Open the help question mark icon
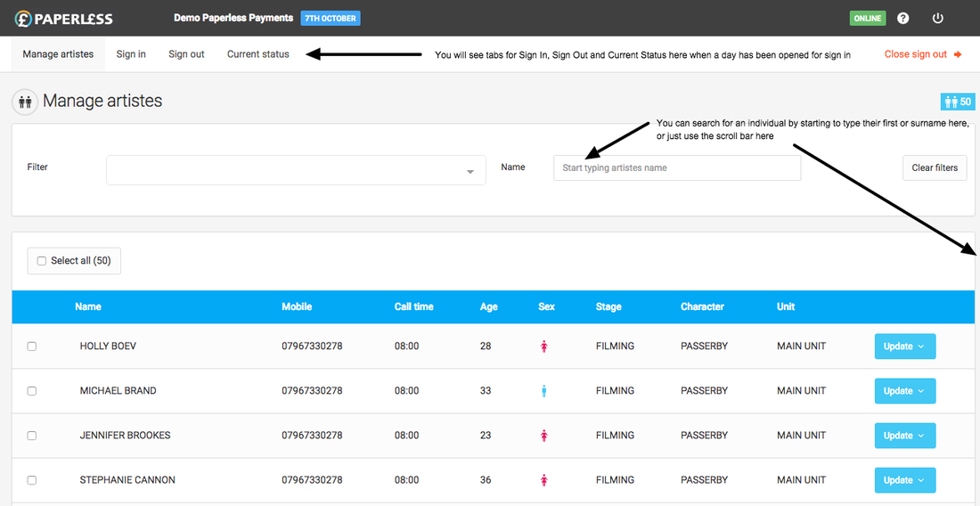The height and width of the screenshot is (506, 980). [903, 18]
